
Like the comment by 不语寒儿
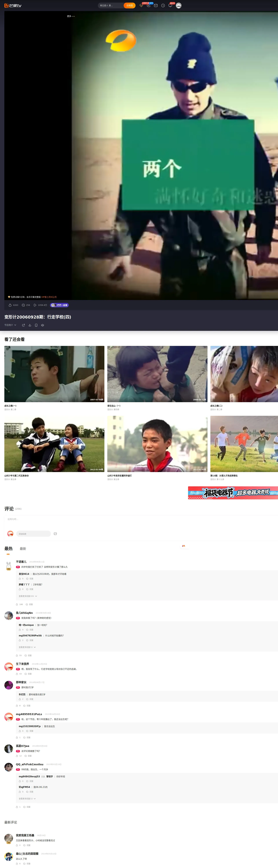(x=17, y=605)
